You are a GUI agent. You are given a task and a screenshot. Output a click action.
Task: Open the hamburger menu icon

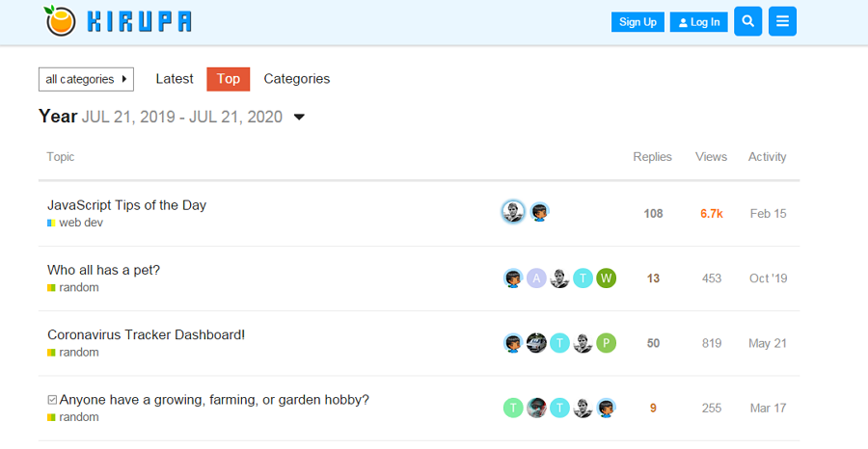[782, 21]
